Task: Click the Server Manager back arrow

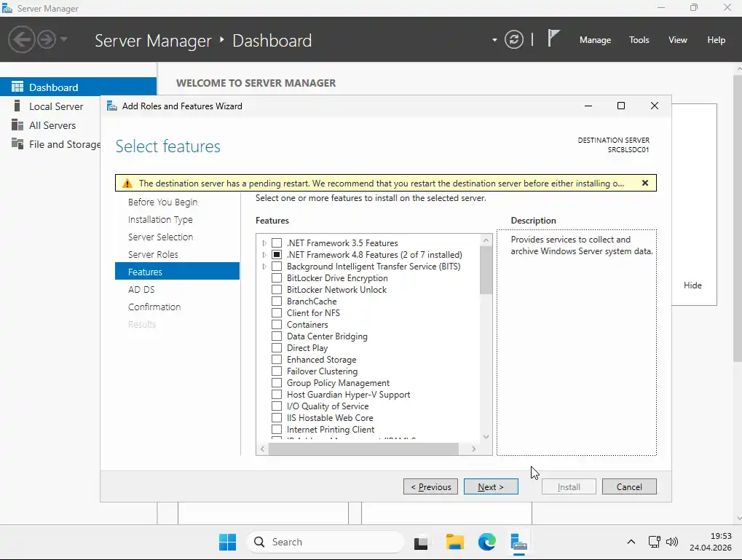Action: 22,39
